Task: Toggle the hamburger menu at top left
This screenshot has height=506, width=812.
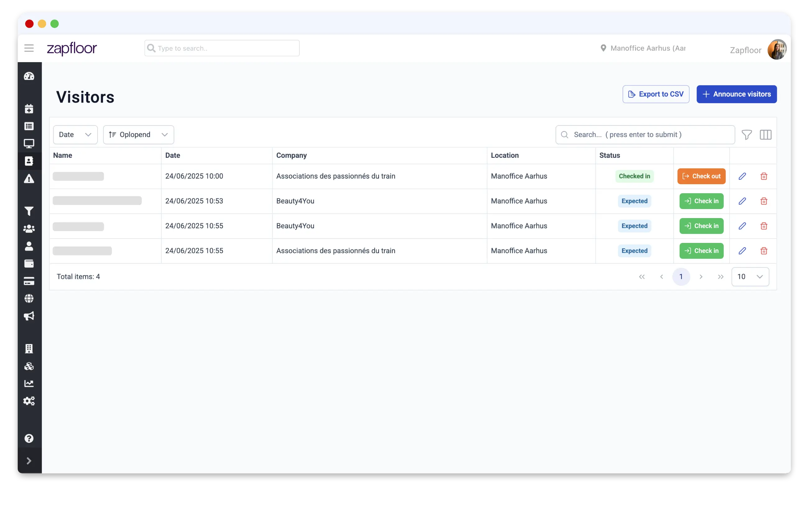Action: click(x=29, y=48)
